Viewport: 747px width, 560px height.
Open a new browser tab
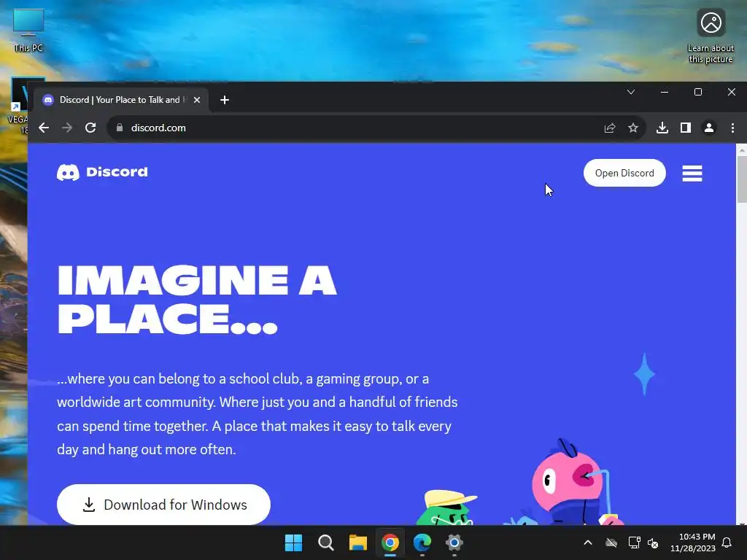tap(225, 100)
